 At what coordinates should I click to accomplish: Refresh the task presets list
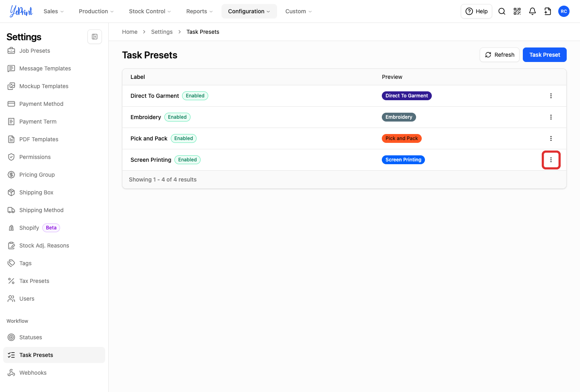coord(499,55)
